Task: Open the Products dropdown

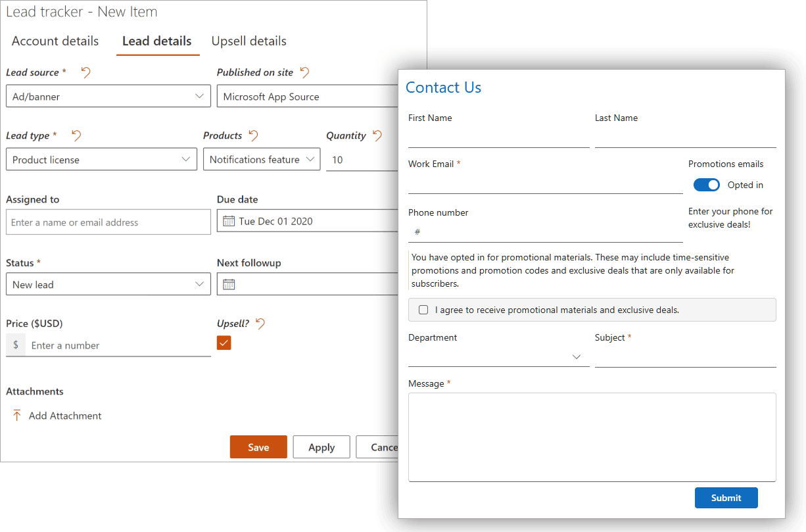Action: tap(262, 159)
